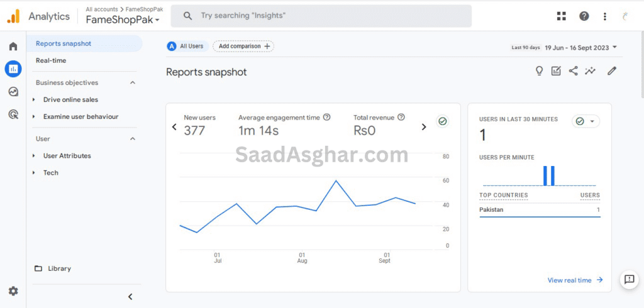Click the Pakistan row in top countries
This screenshot has height=308, width=644.
[x=540, y=210]
